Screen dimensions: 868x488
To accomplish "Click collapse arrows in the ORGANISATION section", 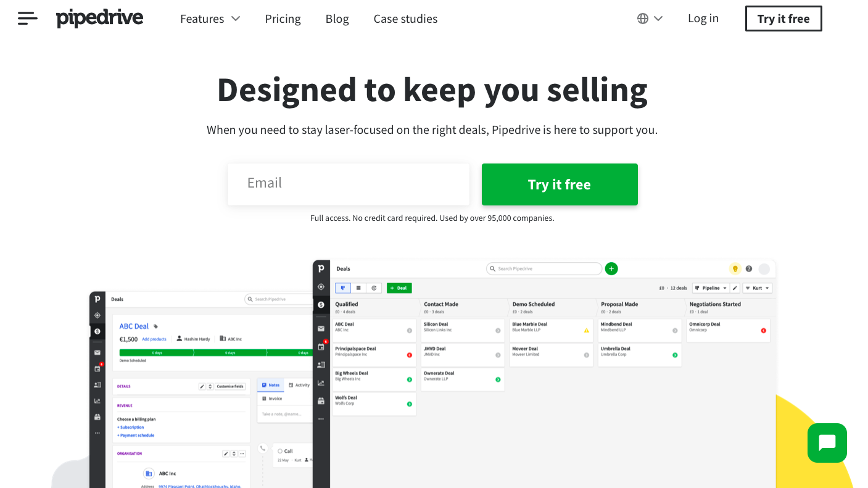I will point(234,453).
